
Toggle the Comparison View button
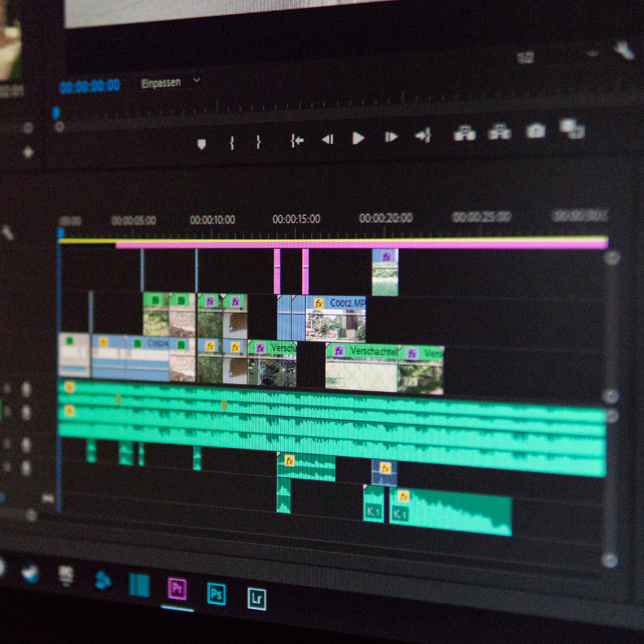tap(572, 128)
